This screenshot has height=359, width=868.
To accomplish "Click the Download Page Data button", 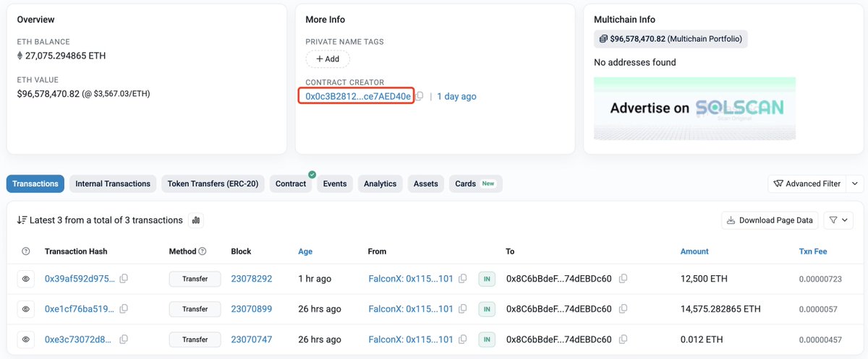I will [x=770, y=220].
